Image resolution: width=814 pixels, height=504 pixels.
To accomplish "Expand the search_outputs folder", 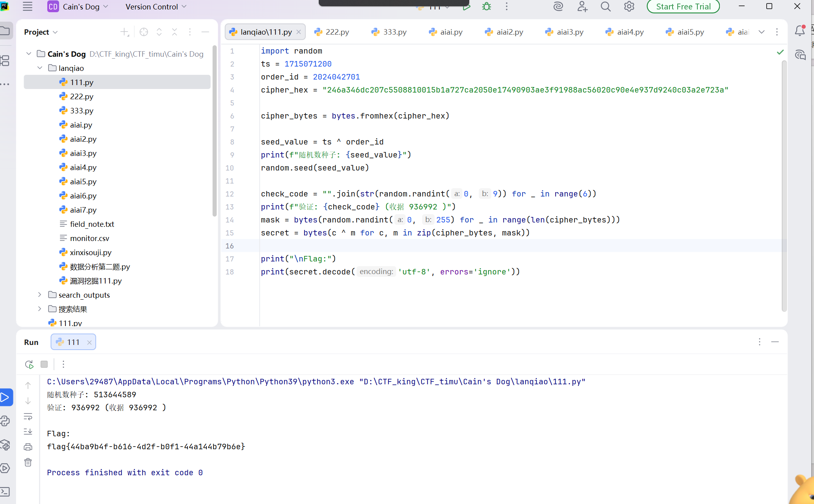I will (39, 295).
